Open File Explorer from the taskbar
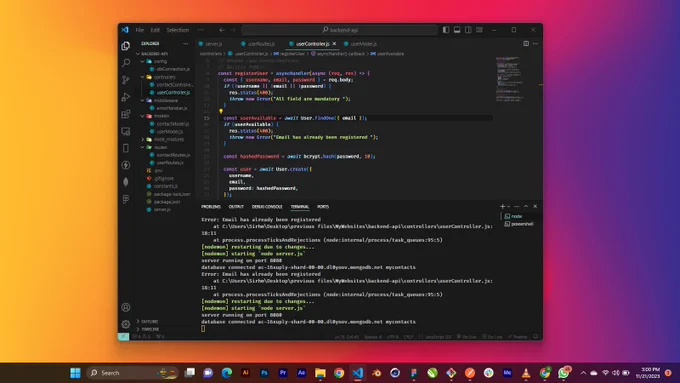This screenshot has height=383, width=680. point(320,373)
